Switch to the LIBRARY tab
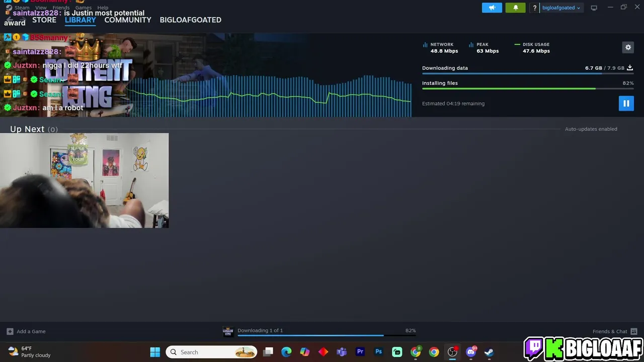Image resolution: width=644 pixels, height=362 pixels. coord(80,20)
